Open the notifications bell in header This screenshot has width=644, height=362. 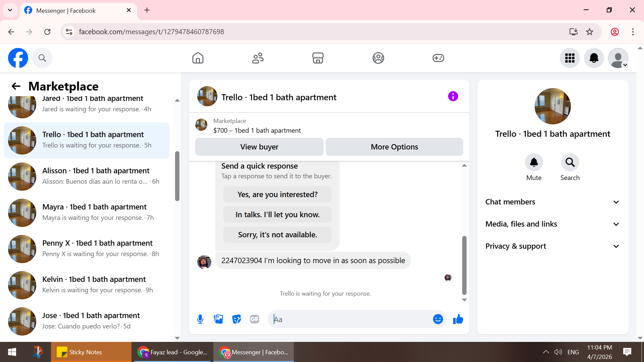pos(594,58)
